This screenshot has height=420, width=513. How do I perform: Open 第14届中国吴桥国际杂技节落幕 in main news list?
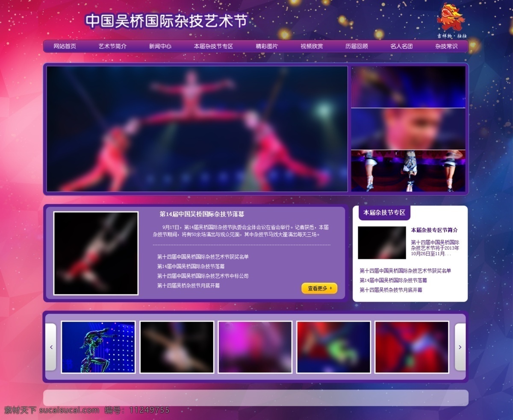(191, 266)
